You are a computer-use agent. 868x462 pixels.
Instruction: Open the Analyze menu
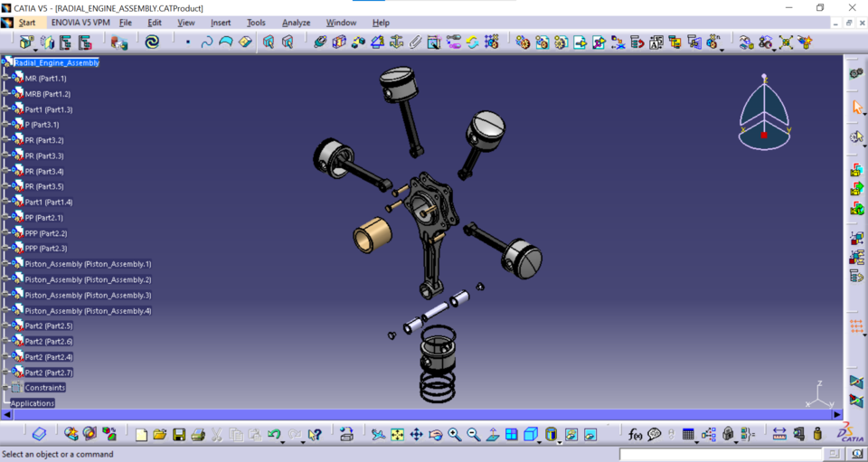pyautogui.click(x=296, y=23)
